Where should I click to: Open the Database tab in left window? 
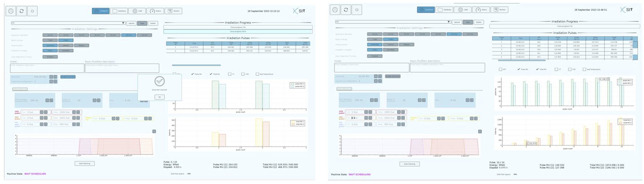(x=119, y=11)
